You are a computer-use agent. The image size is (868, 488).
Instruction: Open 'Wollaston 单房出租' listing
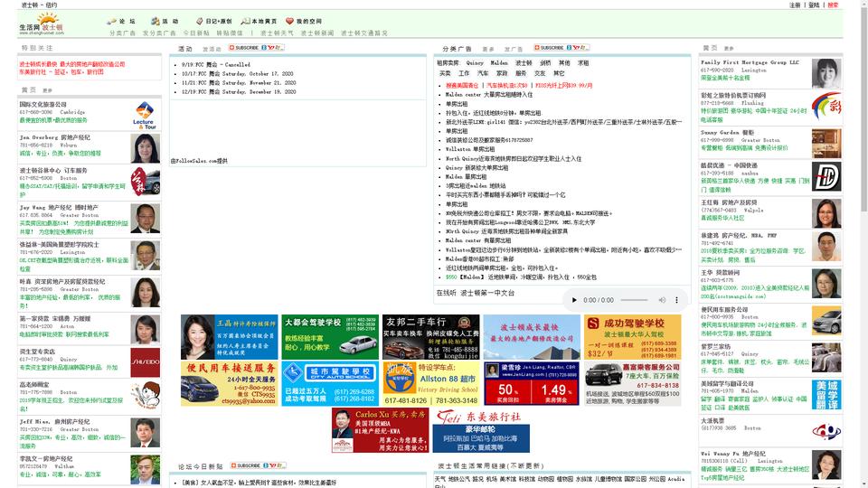pyautogui.click(x=469, y=149)
